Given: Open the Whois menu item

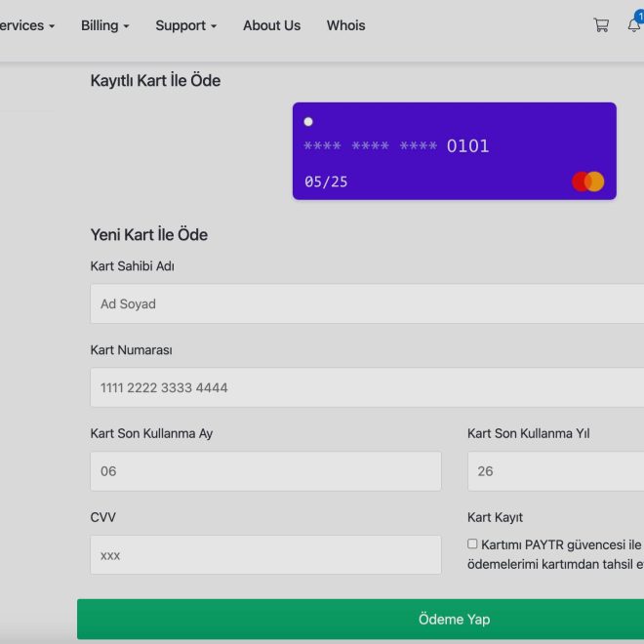Looking at the screenshot, I should (x=345, y=25).
